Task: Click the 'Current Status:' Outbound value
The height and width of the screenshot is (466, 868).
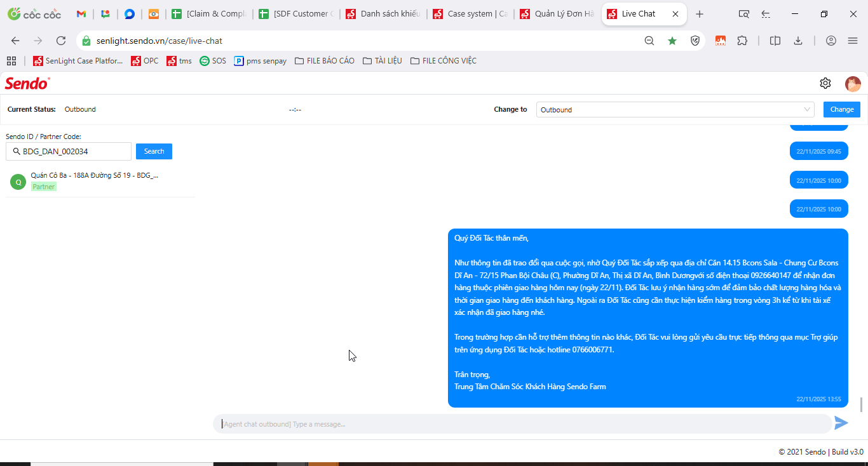Action: (80, 109)
